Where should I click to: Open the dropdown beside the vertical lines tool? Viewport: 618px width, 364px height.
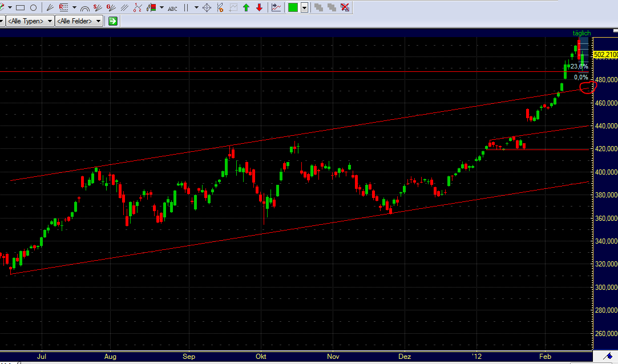(196, 7)
